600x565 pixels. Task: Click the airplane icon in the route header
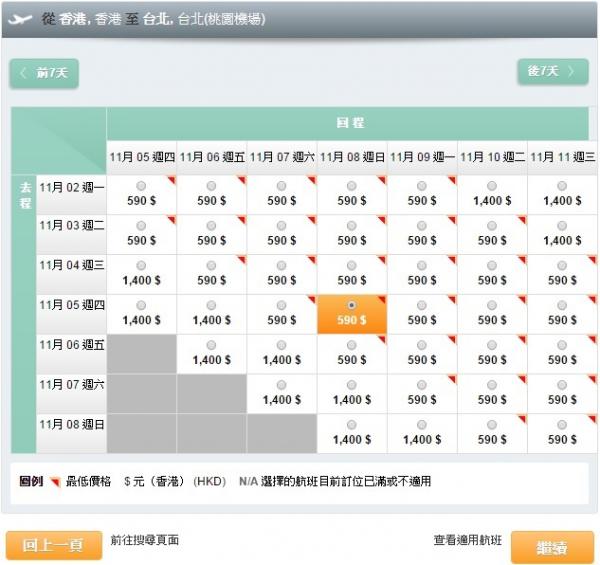coord(20,19)
